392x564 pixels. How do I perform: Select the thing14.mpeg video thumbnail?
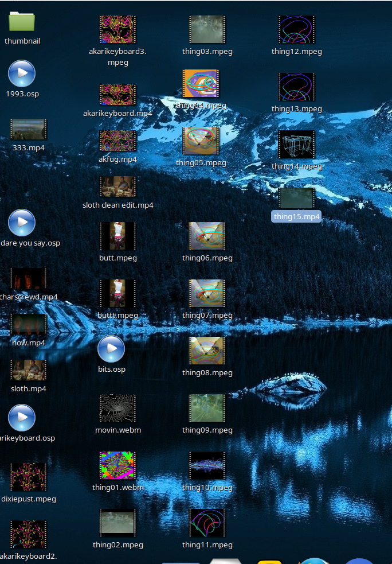296,144
